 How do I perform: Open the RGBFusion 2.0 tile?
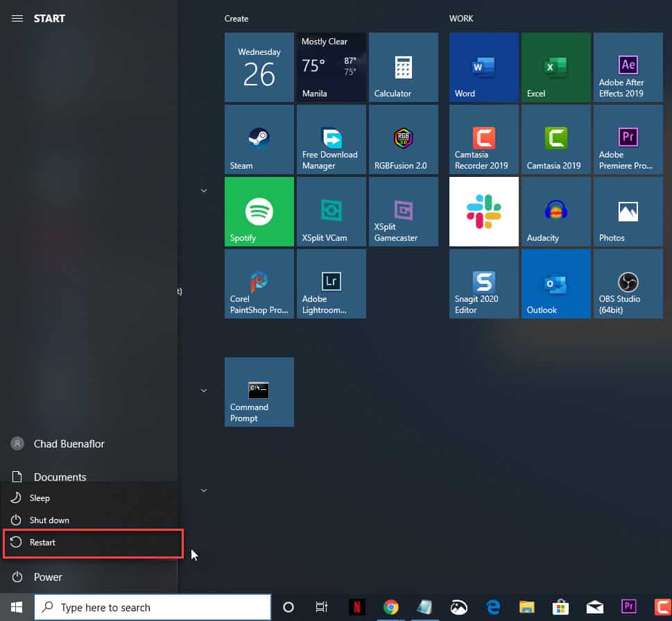(404, 139)
